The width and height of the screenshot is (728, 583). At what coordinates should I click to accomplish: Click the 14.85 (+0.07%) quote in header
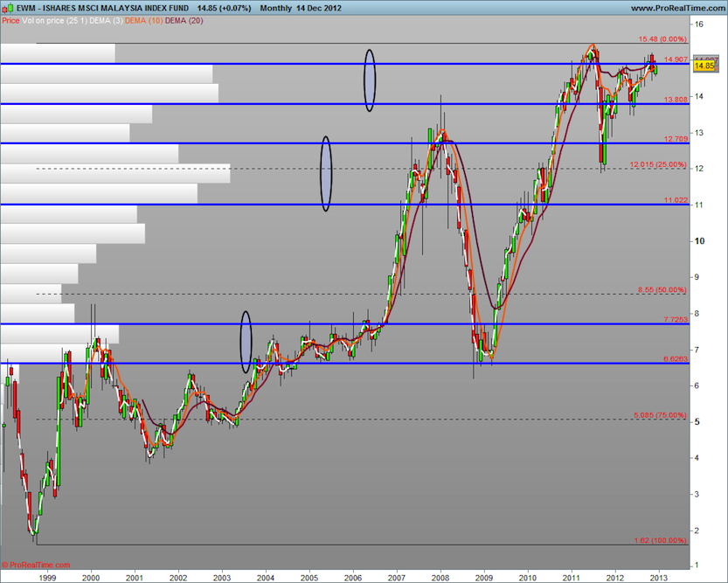[224, 9]
